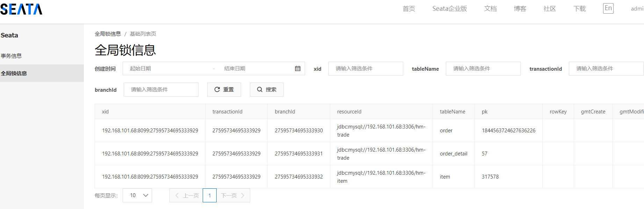Screen dimensions: 644x209
Task: Click the rowKey column header
Action: [558, 112]
